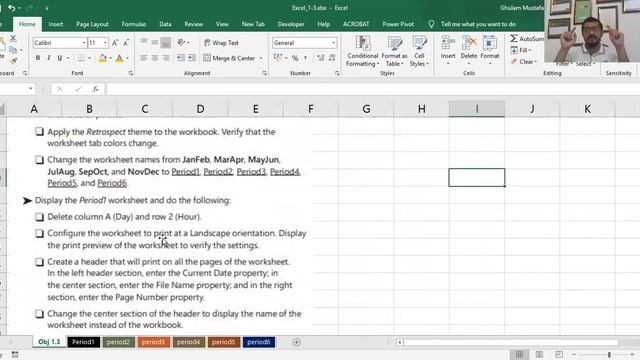Toggle Italic formatting
Image resolution: width=640 pixels, height=360 pixels.
[49, 58]
